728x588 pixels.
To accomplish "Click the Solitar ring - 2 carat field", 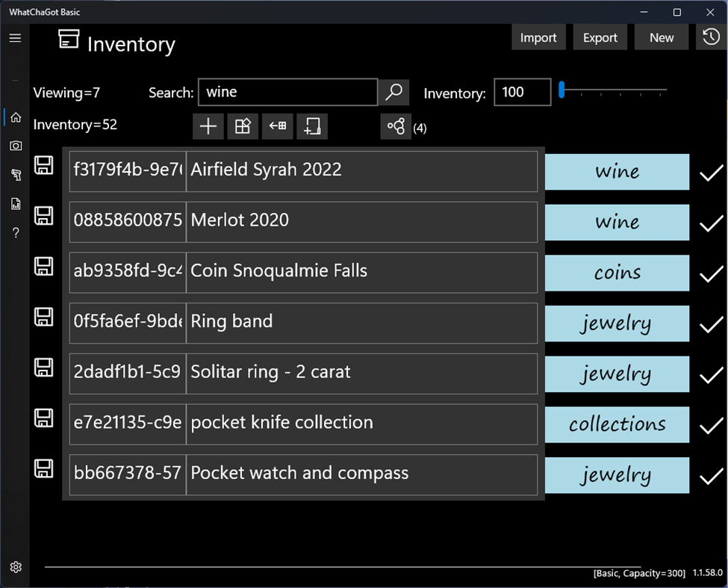I will tap(361, 374).
